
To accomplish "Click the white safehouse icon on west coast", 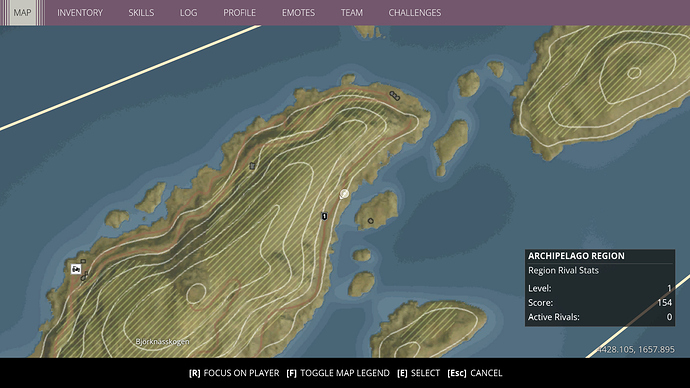I will (x=76, y=269).
